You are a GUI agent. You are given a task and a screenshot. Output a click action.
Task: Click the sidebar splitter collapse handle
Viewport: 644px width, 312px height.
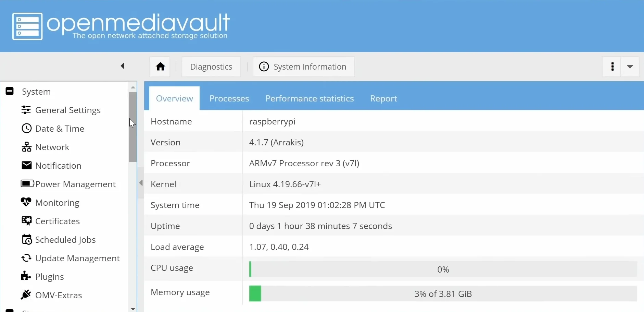tap(141, 183)
